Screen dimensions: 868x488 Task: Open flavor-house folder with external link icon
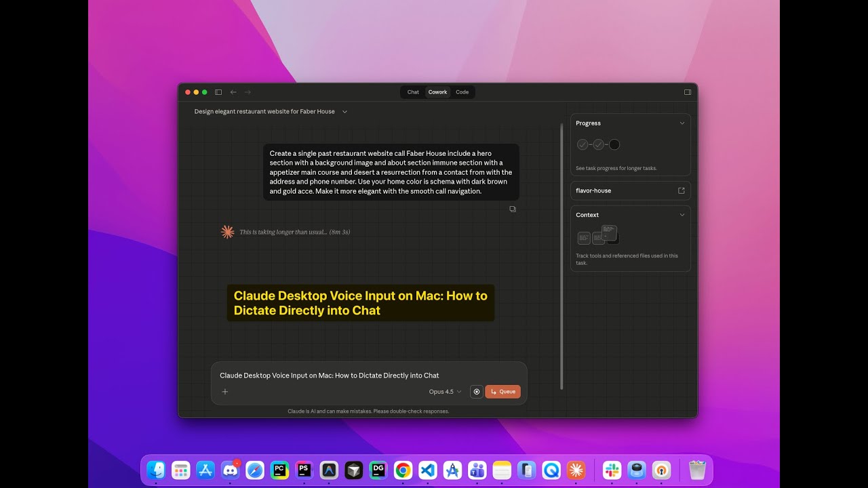click(682, 190)
